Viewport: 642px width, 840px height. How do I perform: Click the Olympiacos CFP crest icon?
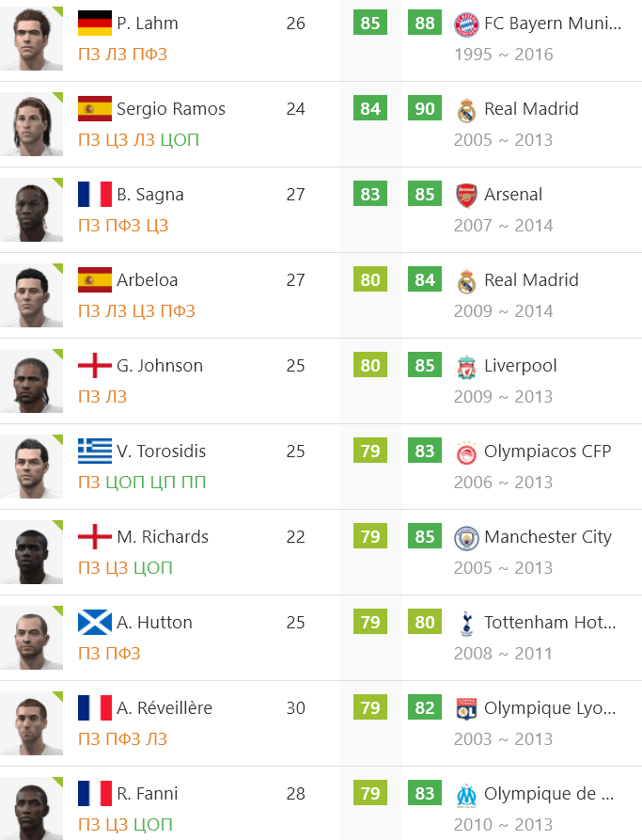tap(466, 452)
